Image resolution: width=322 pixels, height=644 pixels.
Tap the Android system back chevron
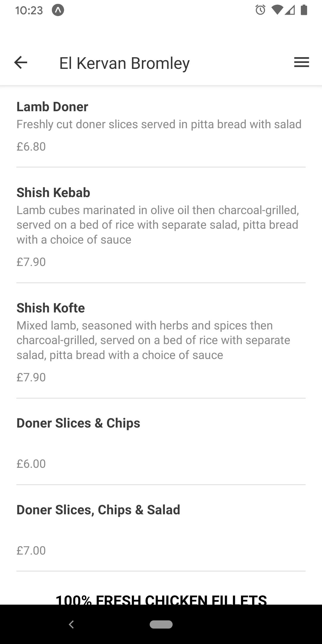pyautogui.click(x=71, y=624)
